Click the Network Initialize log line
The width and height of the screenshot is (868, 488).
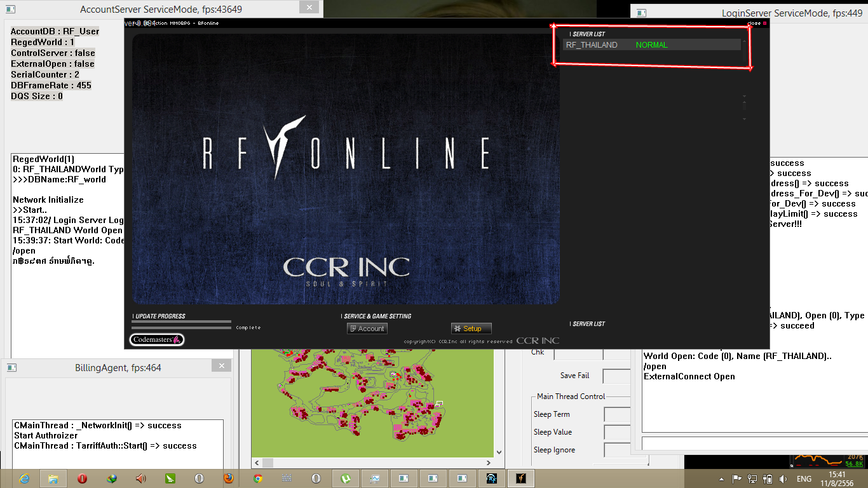coord(48,200)
